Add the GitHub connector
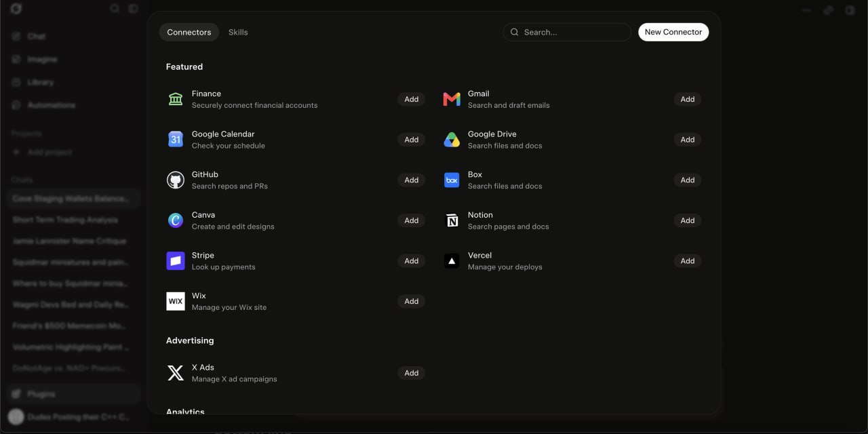 tap(412, 180)
